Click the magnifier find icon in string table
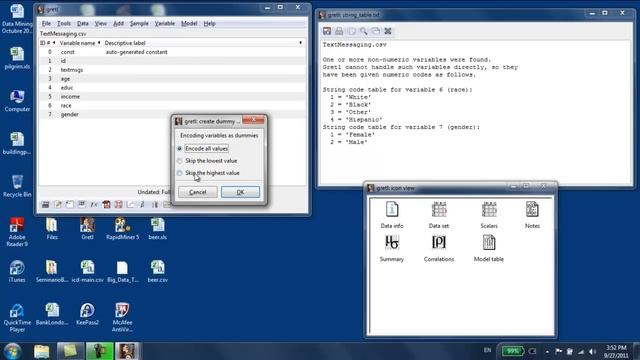 click(363, 31)
